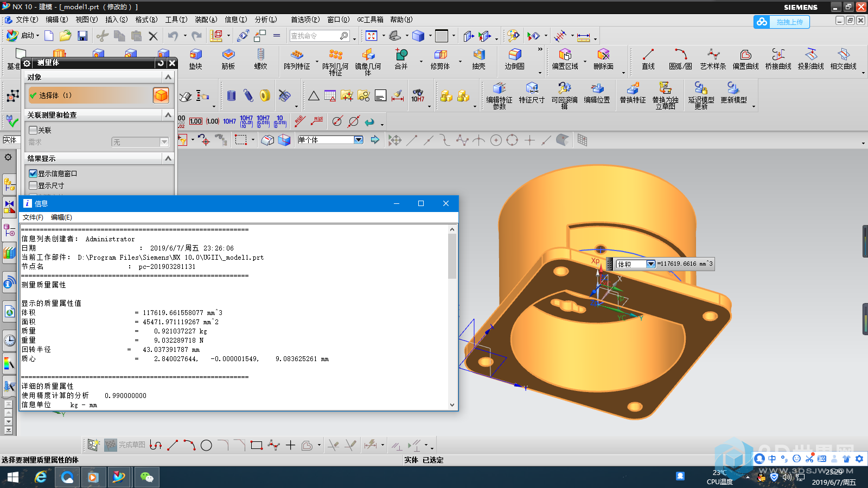Open the 体积 measurement type dropdown

[x=650, y=264]
